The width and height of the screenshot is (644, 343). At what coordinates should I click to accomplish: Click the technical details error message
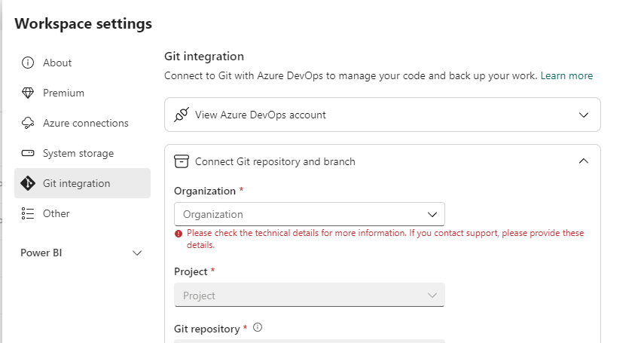(385, 239)
